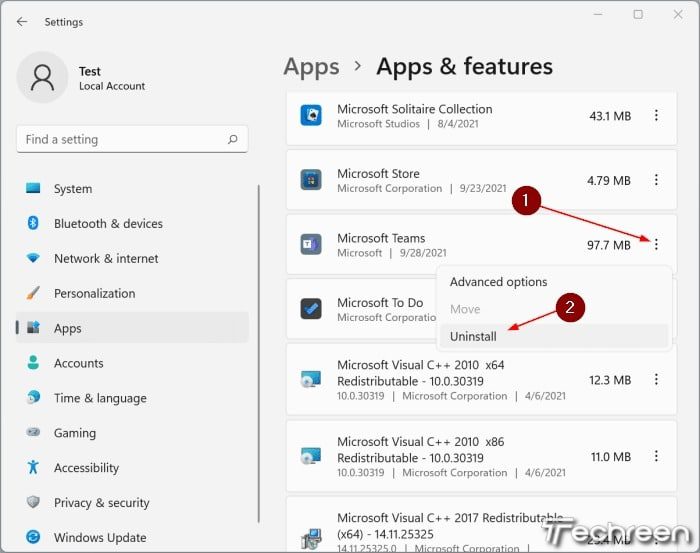Open Bluetooth & devices settings

(132, 223)
